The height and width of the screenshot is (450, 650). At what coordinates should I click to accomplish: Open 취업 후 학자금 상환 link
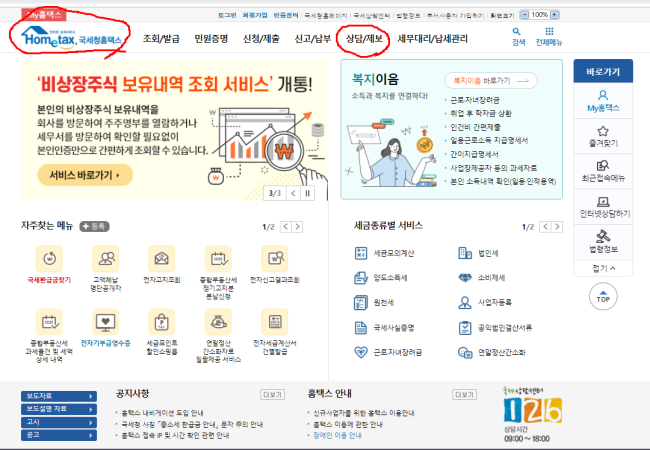(x=481, y=114)
